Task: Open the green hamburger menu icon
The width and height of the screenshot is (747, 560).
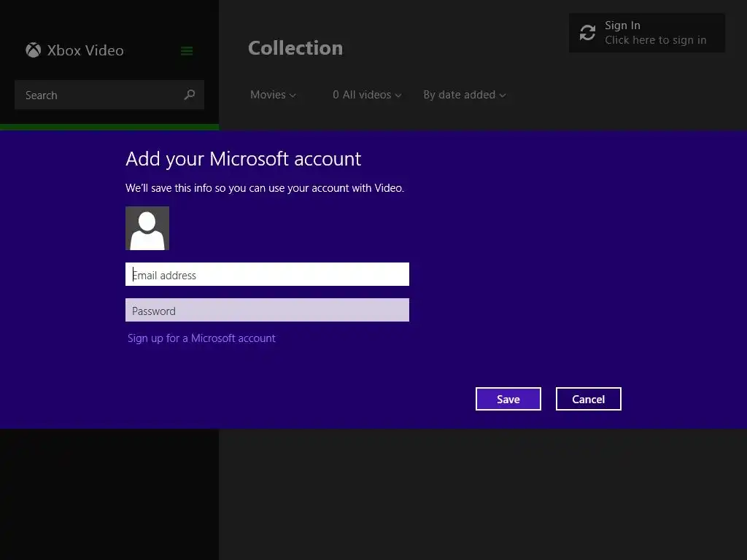Action: (x=187, y=51)
